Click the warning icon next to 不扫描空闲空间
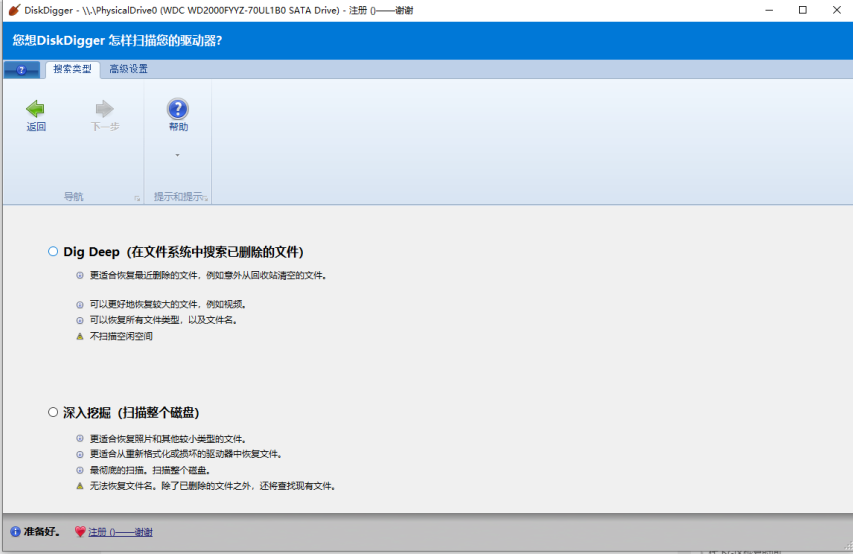 pyautogui.click(x=80, y=337)
